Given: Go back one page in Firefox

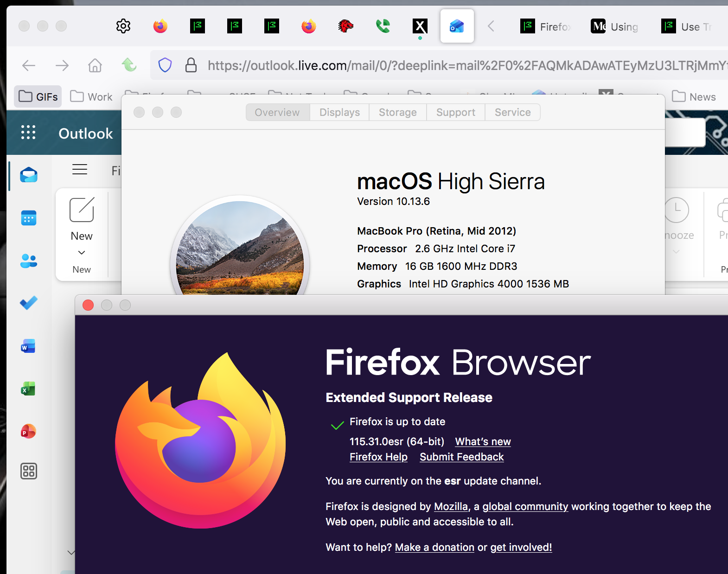Looking at the screenshot, I should pos(29,65).
